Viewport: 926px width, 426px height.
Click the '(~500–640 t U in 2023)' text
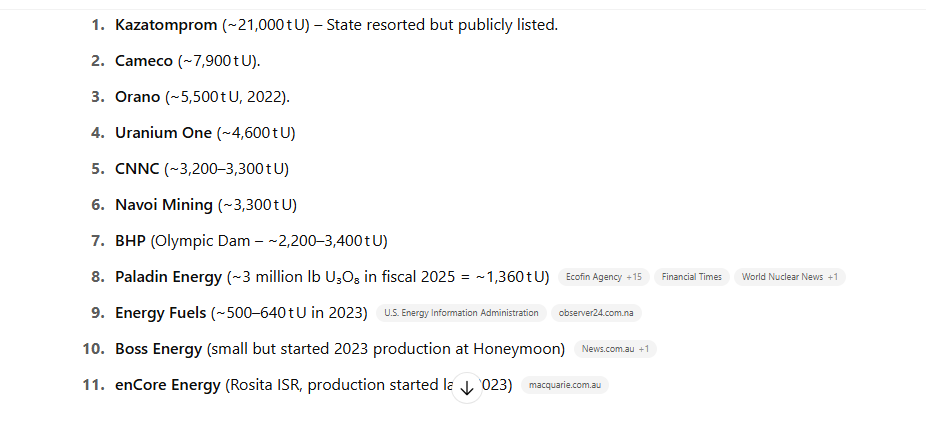pyautogui.click(x=289, y=313)
